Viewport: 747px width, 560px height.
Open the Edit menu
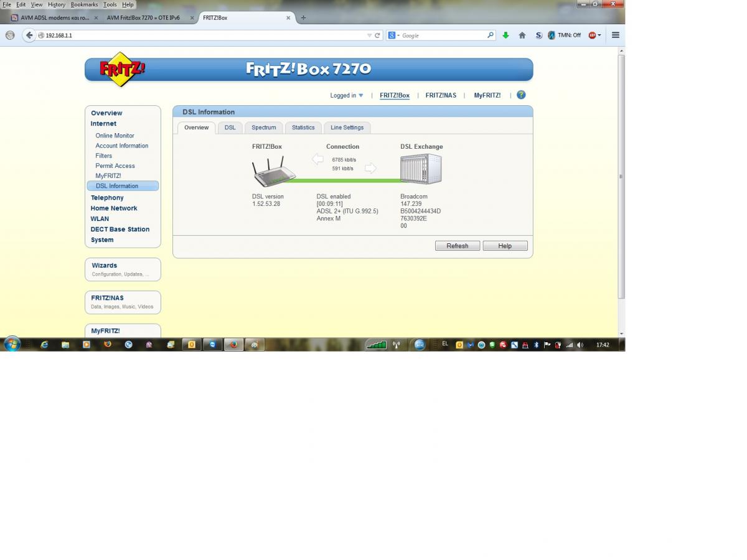pyautogui.click(x=21, y=4)
